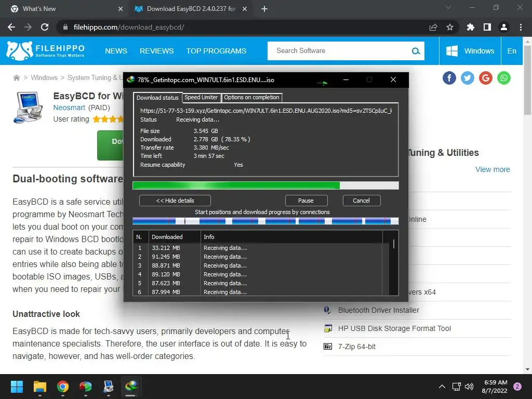Screen dimensions: 532x399
Task: Click View more link
Action: [x=493, y=169]
